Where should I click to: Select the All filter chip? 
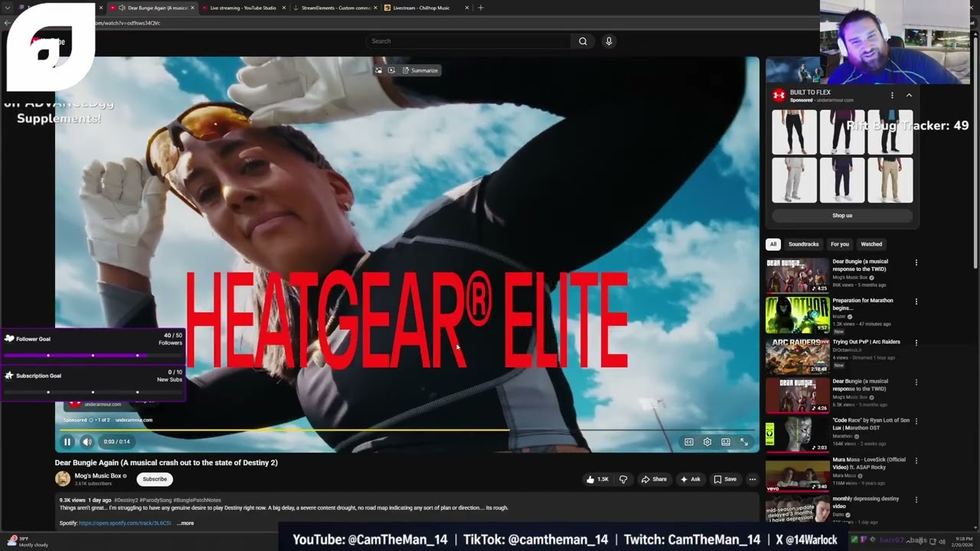tap(773, 244)
